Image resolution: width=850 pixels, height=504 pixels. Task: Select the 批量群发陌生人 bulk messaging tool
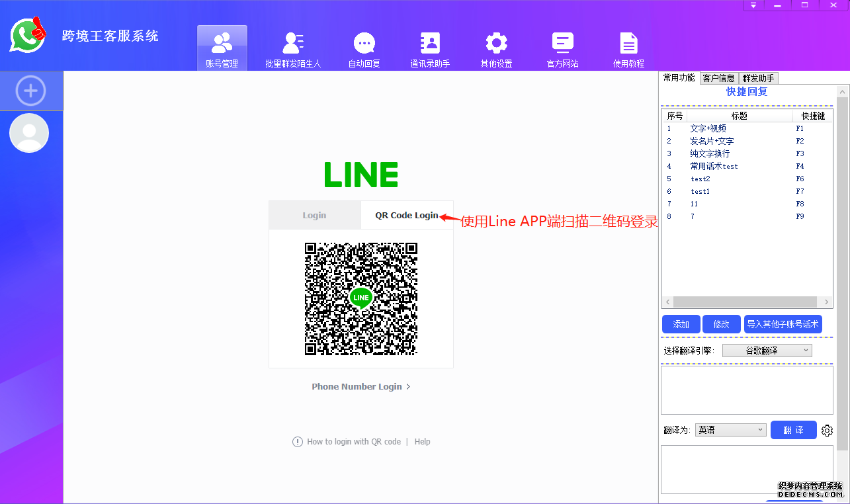(x=292, y=47)
